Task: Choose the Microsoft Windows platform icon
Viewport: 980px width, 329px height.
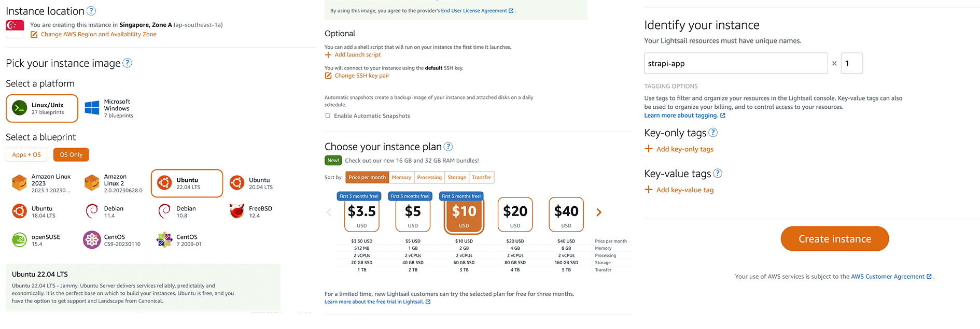Action: click(x=92, y=108)
